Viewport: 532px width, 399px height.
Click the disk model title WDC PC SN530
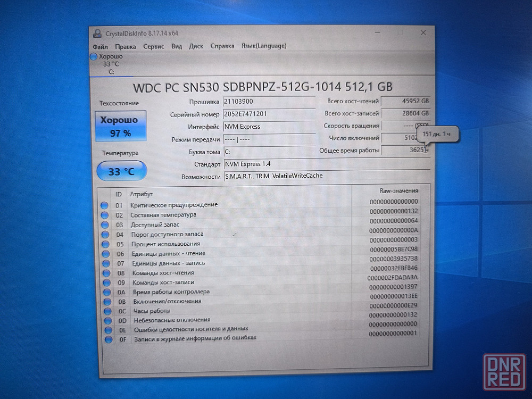[263, 87]
